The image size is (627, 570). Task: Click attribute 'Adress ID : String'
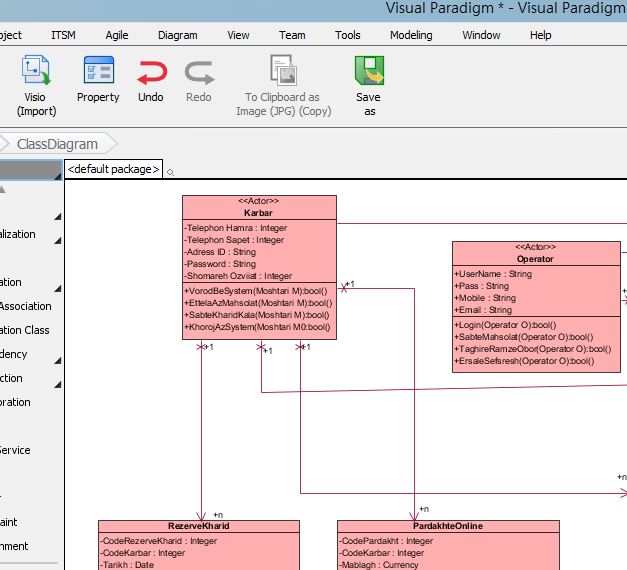(220, 252)
